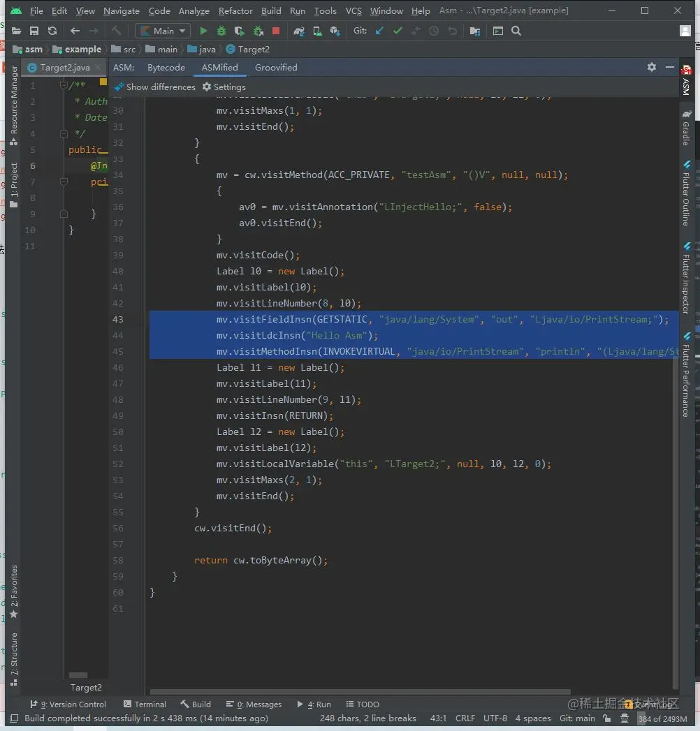Click the CRLF line separator indicator

[465, 718]
